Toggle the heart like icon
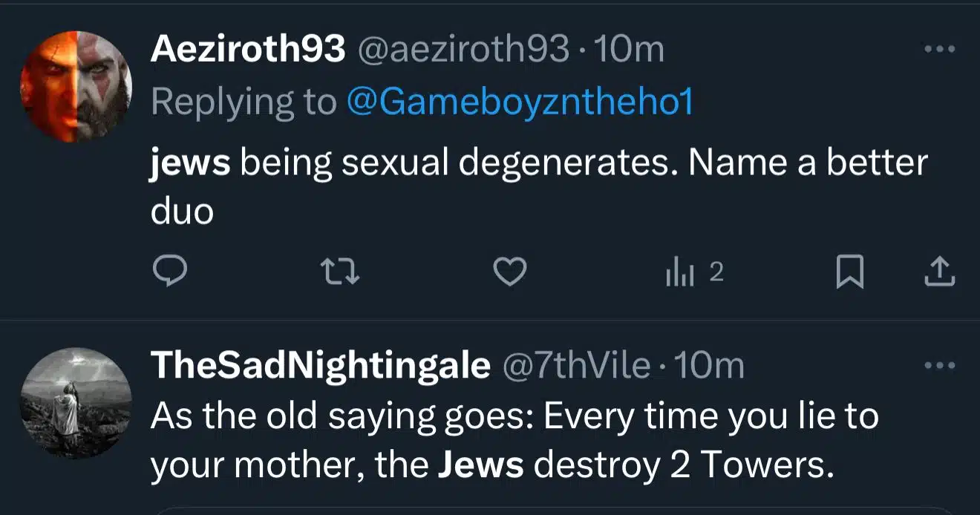980x515 pixels. [x=510, y=272]
